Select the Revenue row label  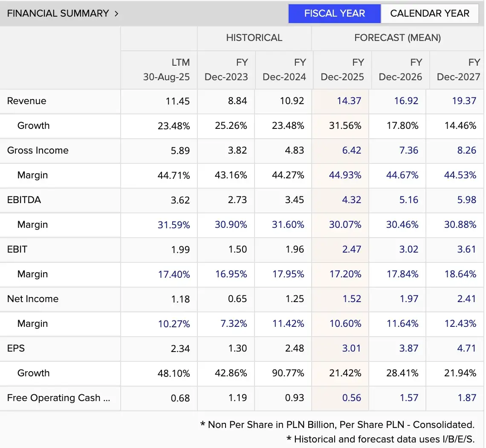pos(27,101)
